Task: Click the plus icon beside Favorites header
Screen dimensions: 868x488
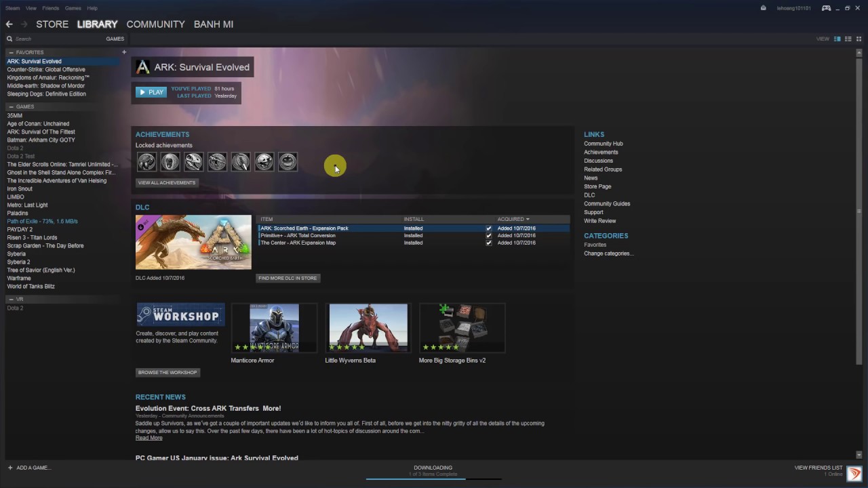Action: coord(124,52)
